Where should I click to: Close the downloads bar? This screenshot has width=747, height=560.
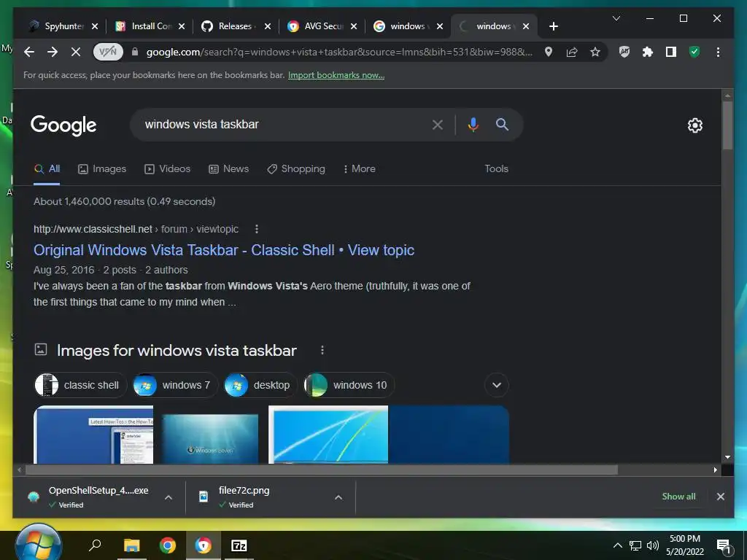click(x=720, y=496)
